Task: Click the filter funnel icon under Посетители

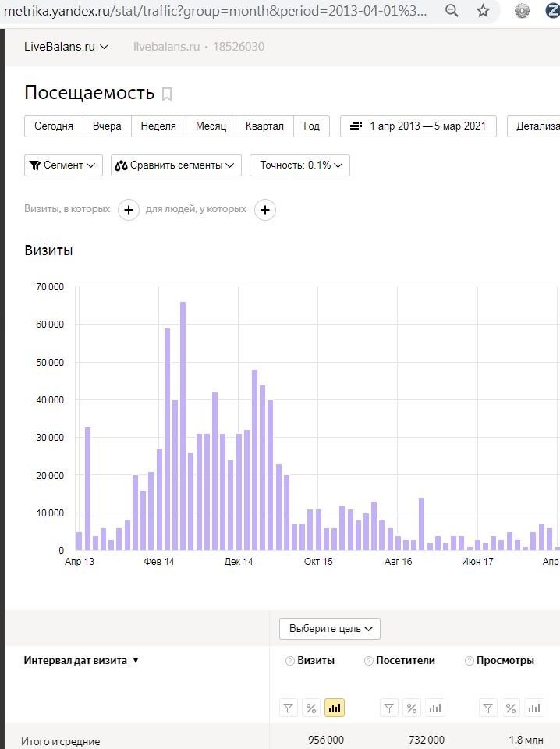Action: tap(388, 708)
